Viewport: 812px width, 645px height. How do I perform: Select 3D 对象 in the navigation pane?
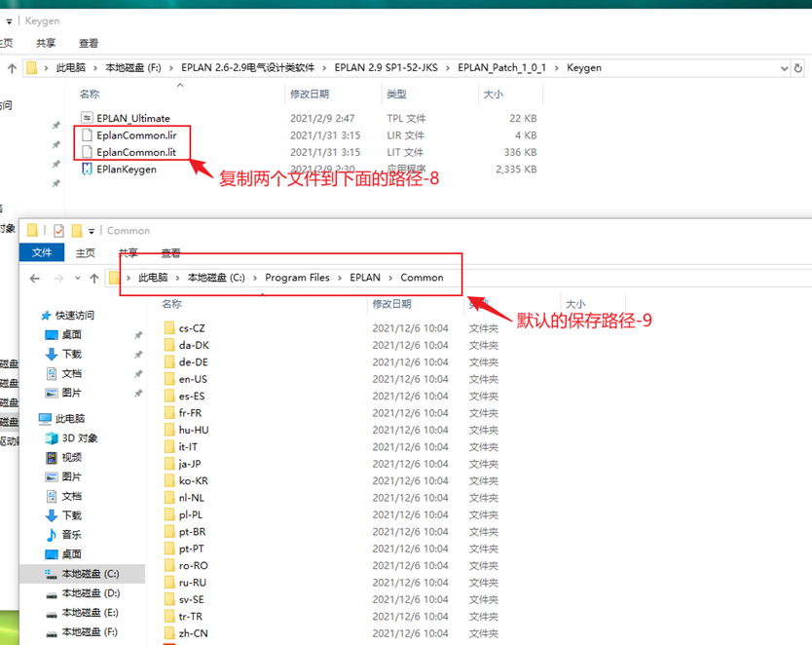(79, 438)
